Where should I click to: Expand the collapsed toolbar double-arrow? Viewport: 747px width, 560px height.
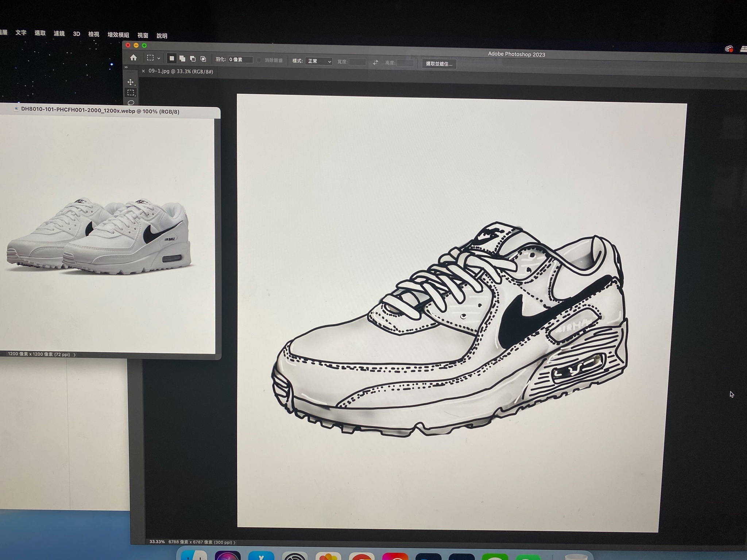pos(126,67)
